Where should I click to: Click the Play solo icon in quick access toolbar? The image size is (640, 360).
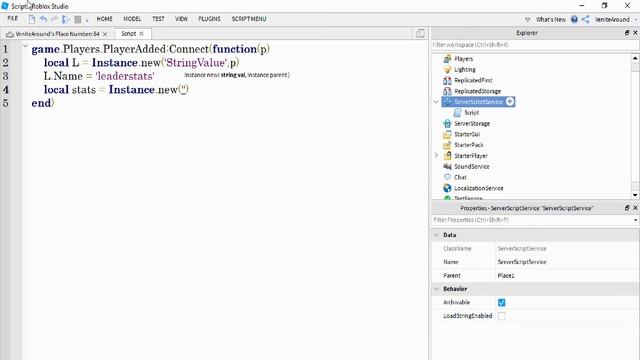[66, 19]
